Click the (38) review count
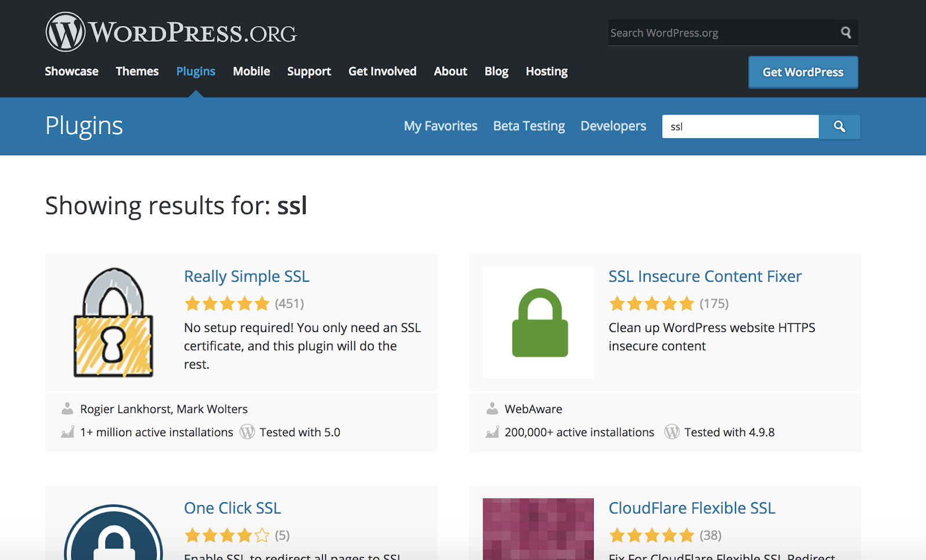The height and width of the screenshot is (560, 926). (x=711, y=535)
